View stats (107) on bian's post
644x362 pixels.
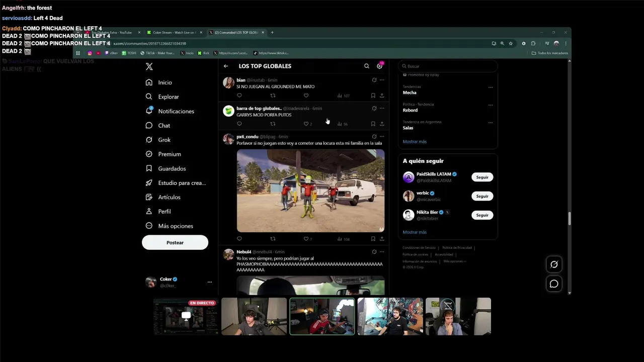(x=343, y=96)
